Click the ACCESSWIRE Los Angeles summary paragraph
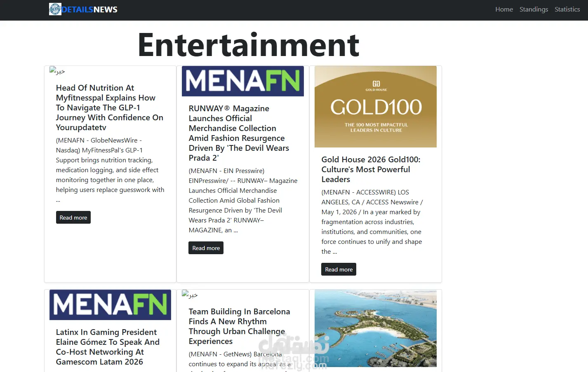 (372, 222)
